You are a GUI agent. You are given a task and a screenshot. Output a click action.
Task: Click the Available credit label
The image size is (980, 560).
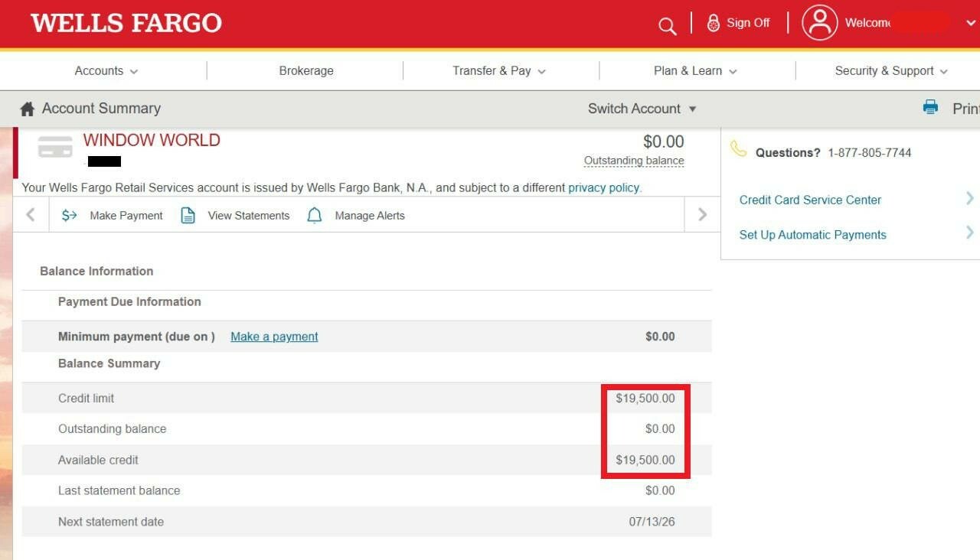[99, 460]
